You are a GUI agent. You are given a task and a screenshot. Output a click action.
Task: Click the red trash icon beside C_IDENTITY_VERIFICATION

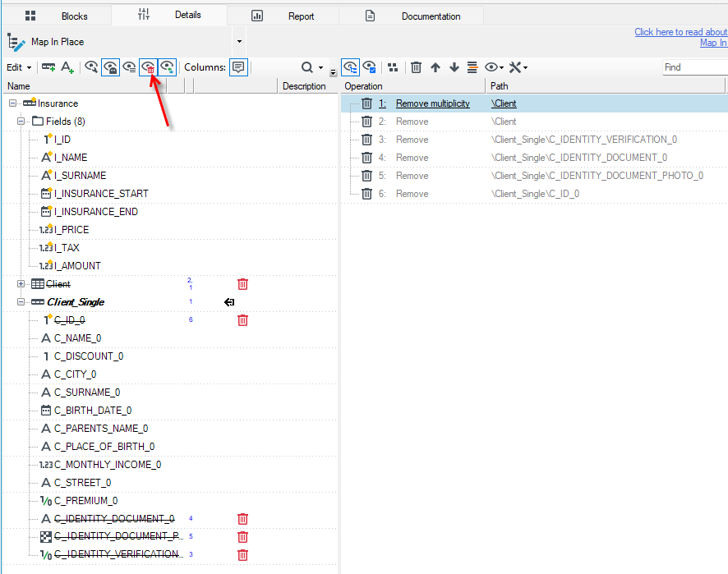[x=243, y=555]
